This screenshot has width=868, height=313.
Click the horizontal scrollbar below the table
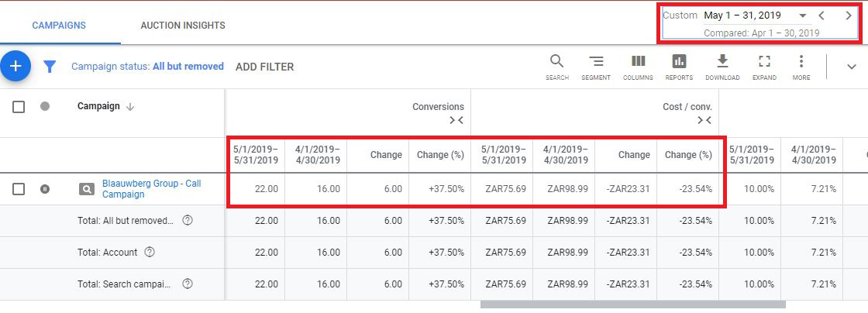click(x=632, y=304)
